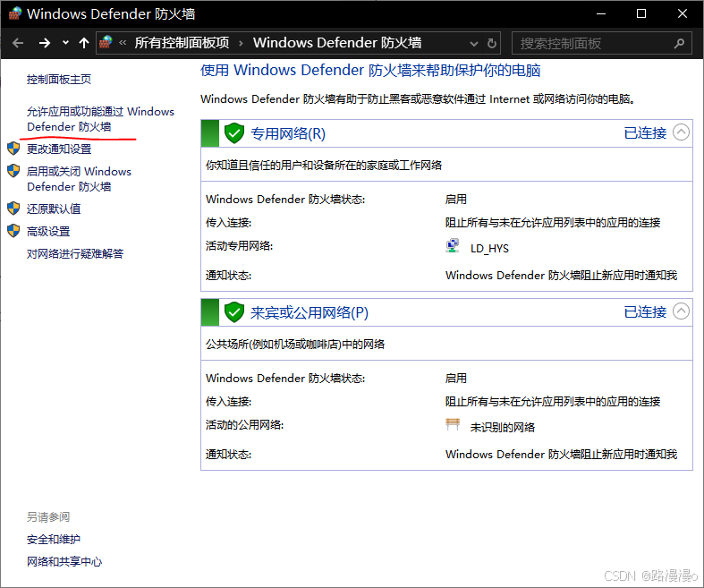Refresh the control panel page
The image size is (704, 588).
[492, 43]
